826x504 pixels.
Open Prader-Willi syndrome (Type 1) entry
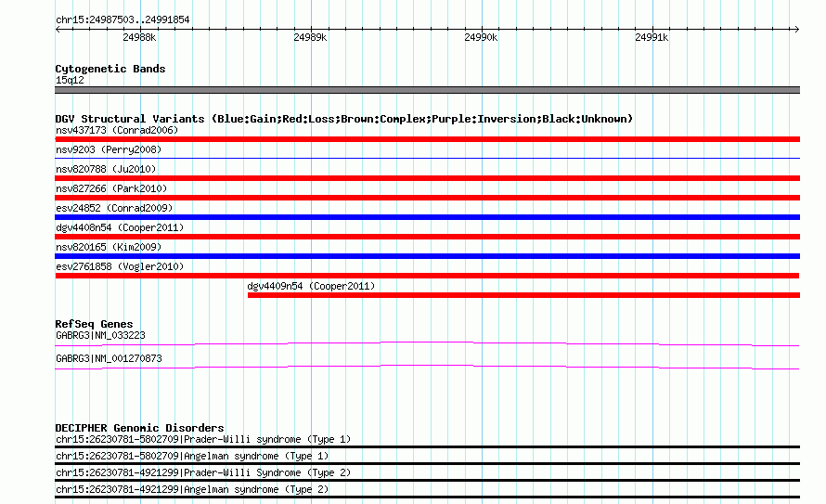[x=203, y=439]
